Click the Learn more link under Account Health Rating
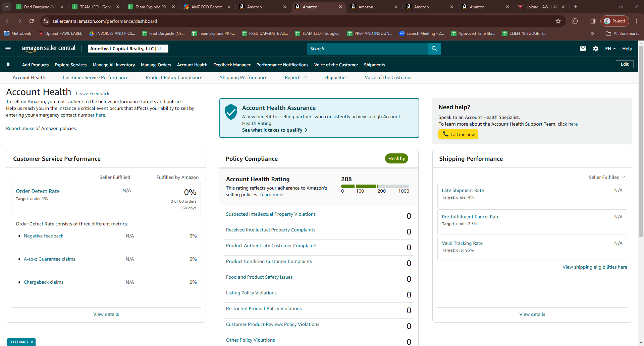This screenshot has height=346, width=644. point(272,195)
